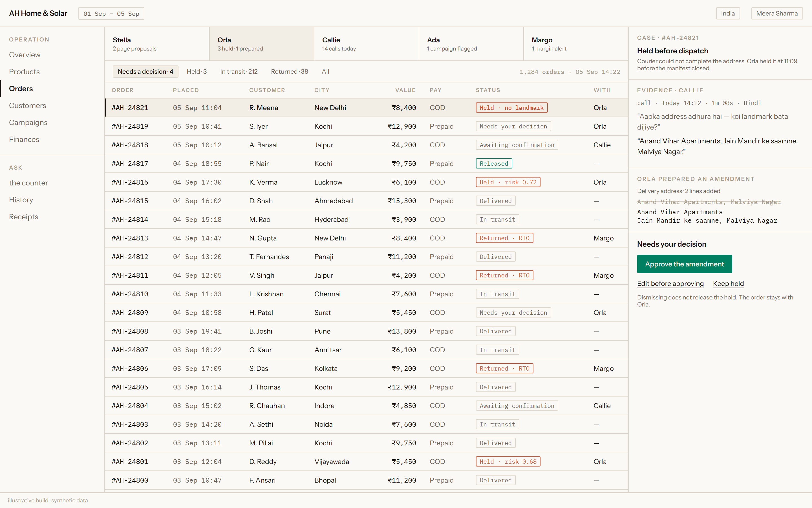
Task: Open customer T. Fernandes order row
Action: click(367, 257)
